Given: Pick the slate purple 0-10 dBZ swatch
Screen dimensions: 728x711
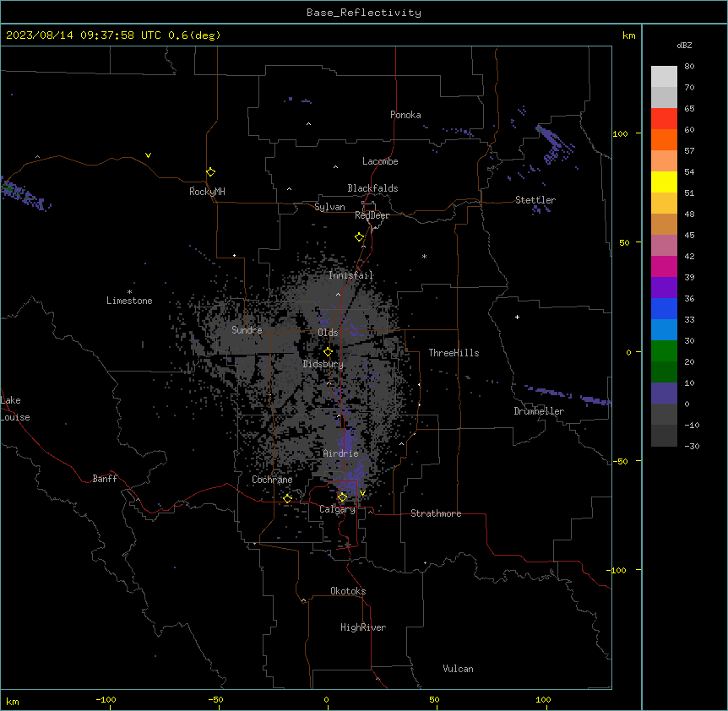Looking at the screenshot, I should [664, 393].
